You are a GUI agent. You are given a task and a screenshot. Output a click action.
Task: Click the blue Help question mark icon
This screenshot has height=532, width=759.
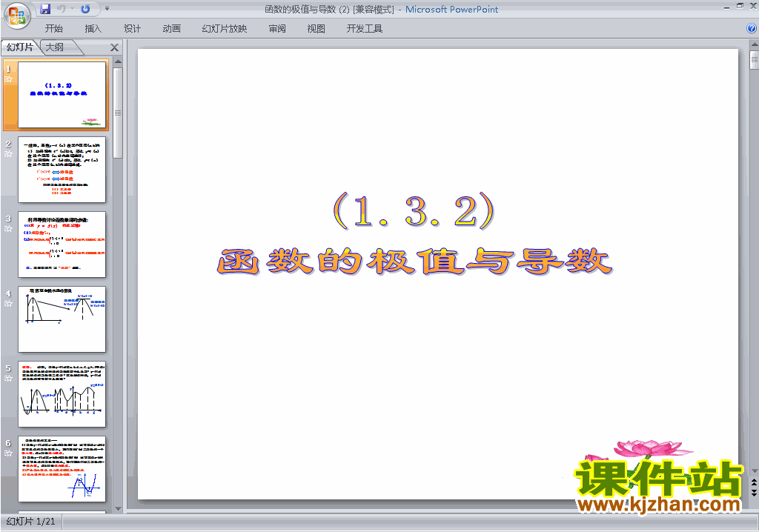752,29
